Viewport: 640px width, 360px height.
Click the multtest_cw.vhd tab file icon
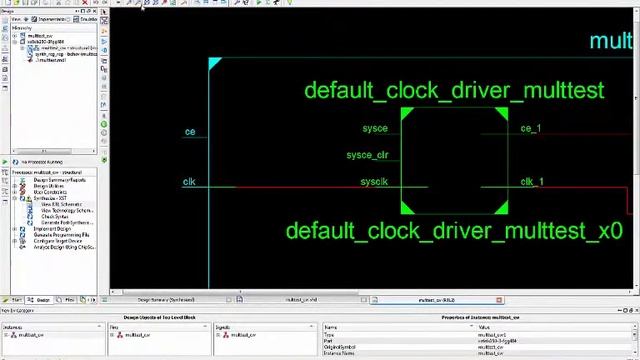click(240, 300)
